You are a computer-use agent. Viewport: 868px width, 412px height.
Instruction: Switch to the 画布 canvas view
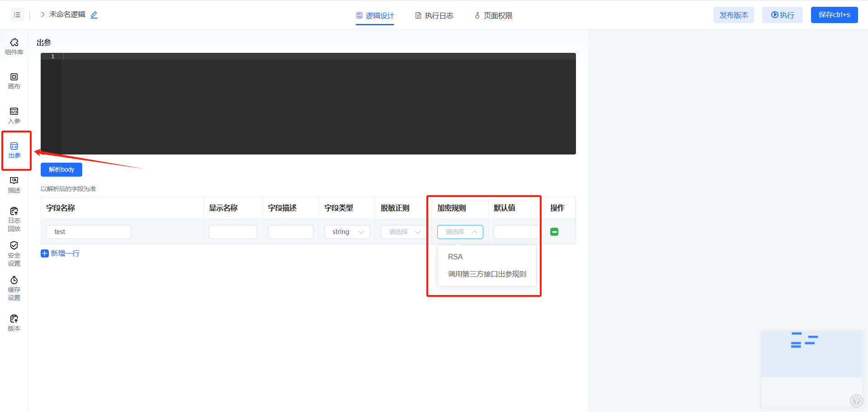(x=14, y=81)
